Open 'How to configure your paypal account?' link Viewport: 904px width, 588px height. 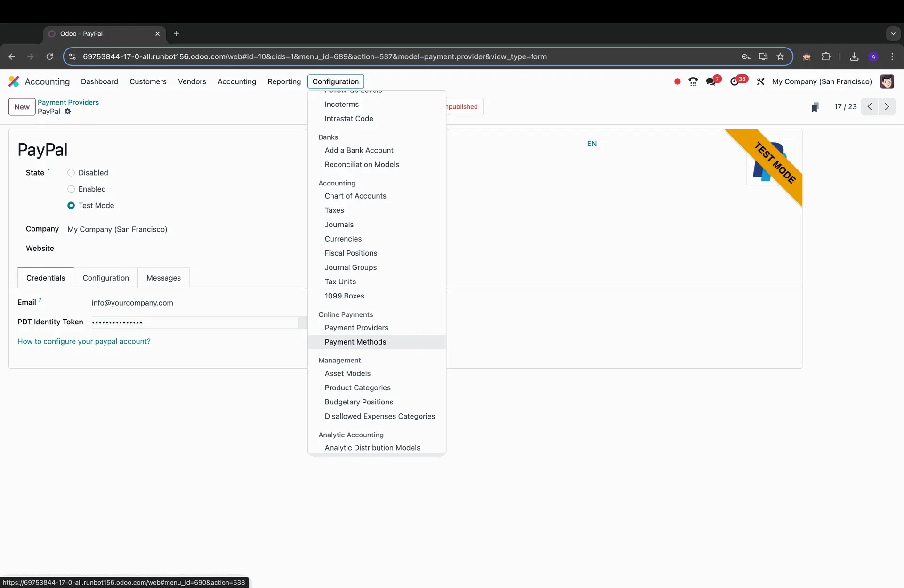[x=84, y=341]
